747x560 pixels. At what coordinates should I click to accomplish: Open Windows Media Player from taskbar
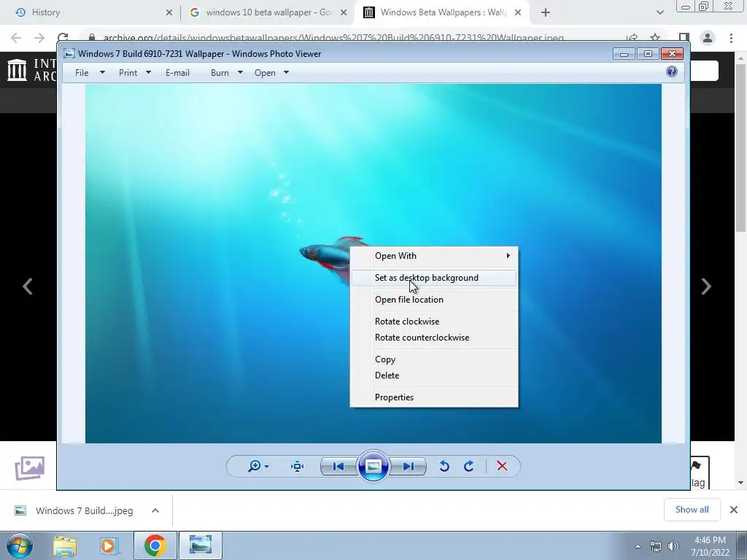pyautogui.click(x=108, y=545)
